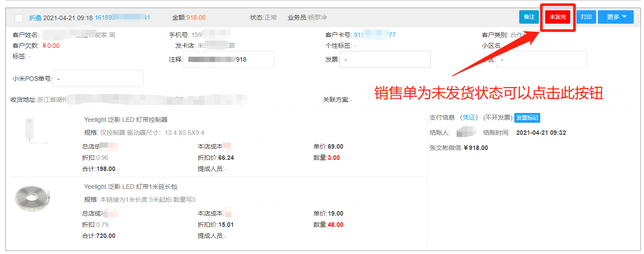Open the 凭证 payment voucher link
The width and height of the screenshot is (644, 254).
tap(469, 117)
